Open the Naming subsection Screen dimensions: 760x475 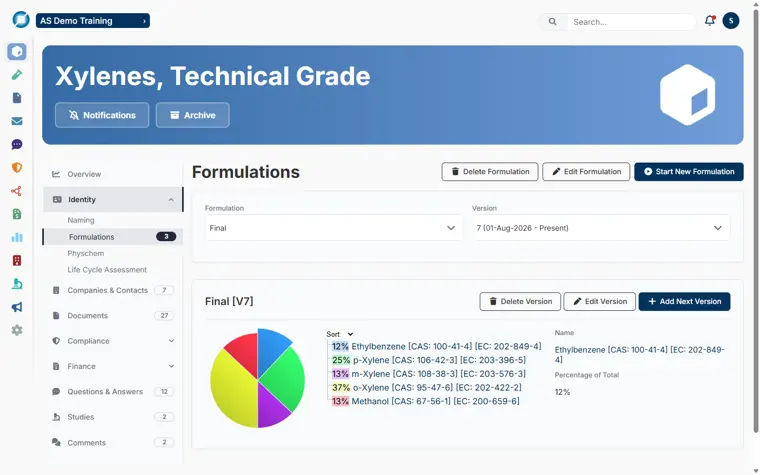81,220
